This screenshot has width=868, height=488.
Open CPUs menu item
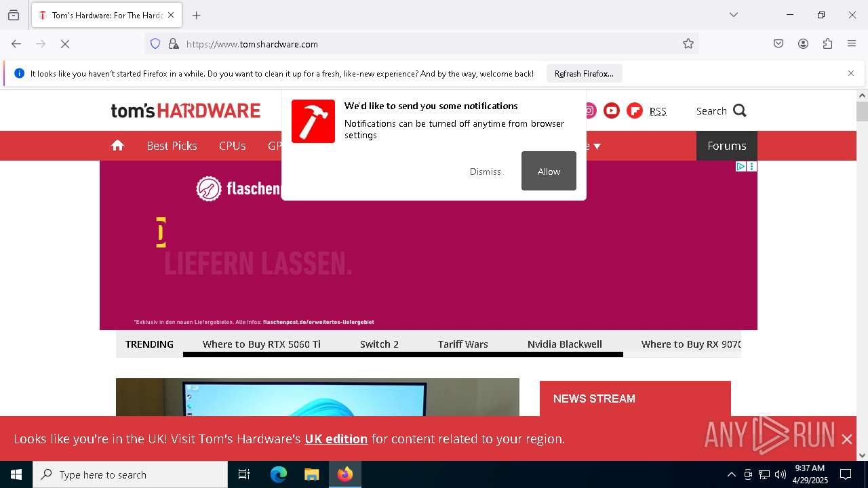tap(233, 146)
